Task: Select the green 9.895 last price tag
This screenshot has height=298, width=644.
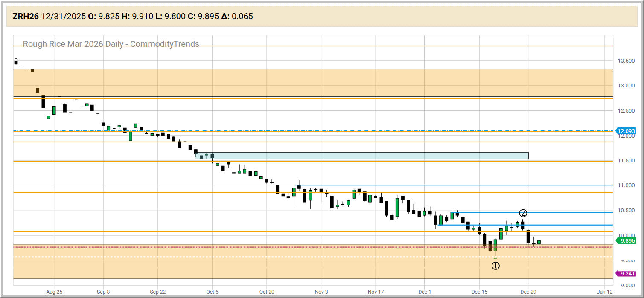Action: 627,240
